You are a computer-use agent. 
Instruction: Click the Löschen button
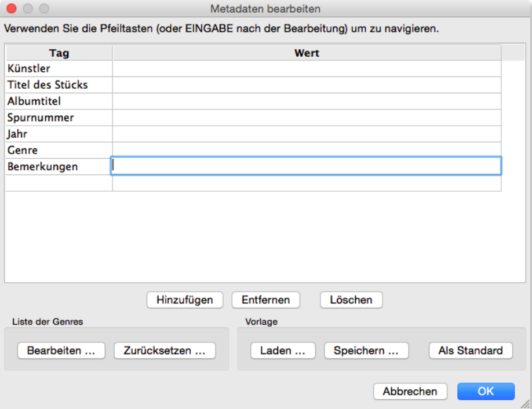point(351,300)
